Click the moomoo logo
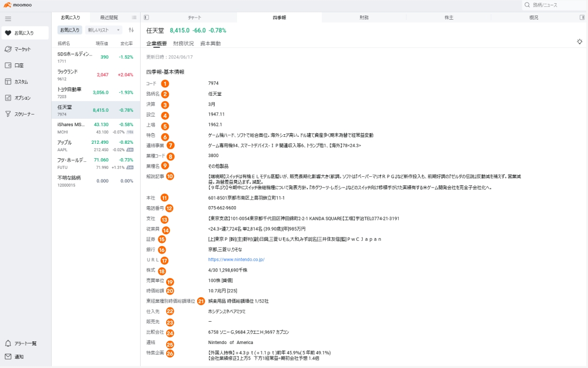Screen dimensions: 588x368 (18, 5)
